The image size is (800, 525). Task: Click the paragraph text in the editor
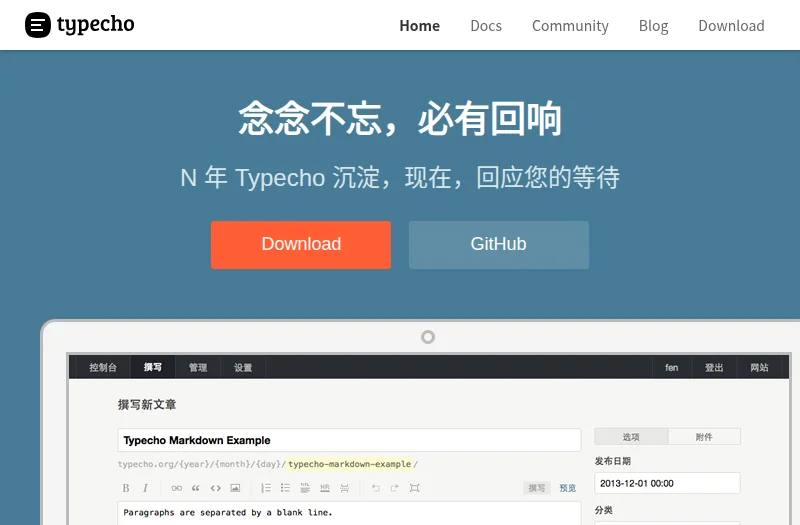coord(228,512)
